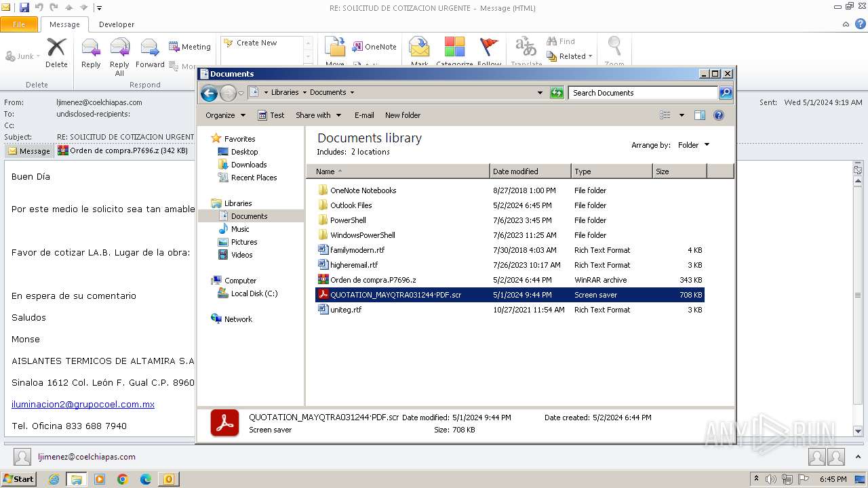Image resolution: width=868 pixels, height=488 pixels.
Task: Click the Test toolbar button
Action: point(271,115)
